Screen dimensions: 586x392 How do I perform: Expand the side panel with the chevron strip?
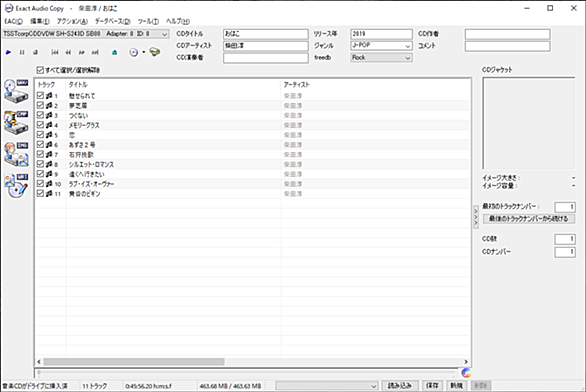click(476, 216)
